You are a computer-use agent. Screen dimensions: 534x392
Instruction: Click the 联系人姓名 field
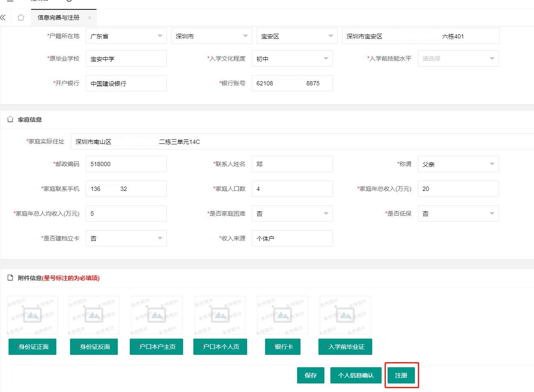tap(292, 164)
